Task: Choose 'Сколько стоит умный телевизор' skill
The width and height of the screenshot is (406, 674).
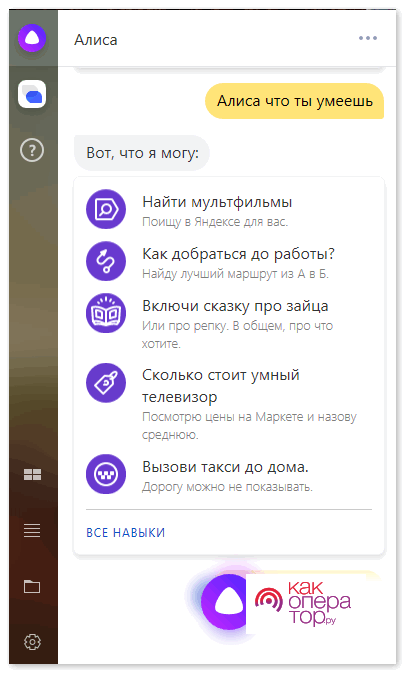Action: click(x=221, y=386)
